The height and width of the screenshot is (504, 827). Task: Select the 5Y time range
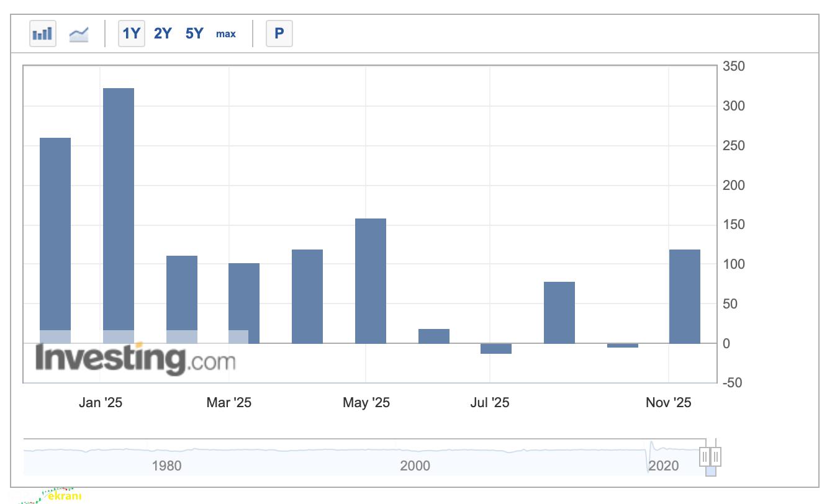coord(194,34)
